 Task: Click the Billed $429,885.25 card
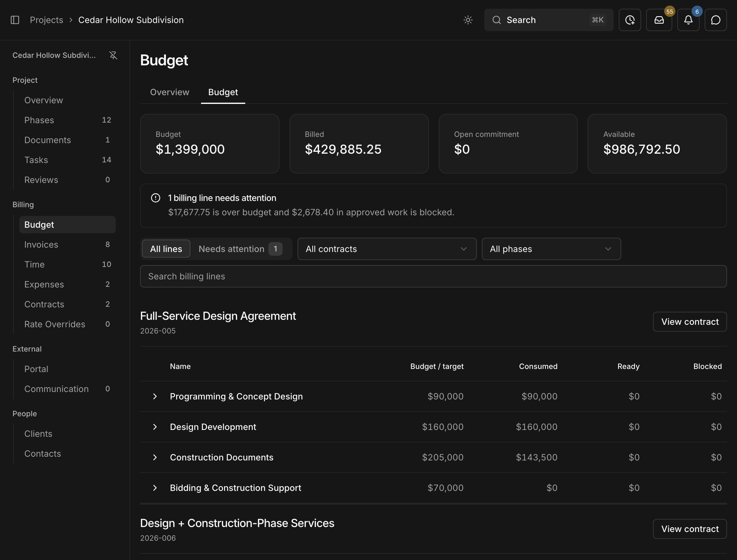pos(359,144)
